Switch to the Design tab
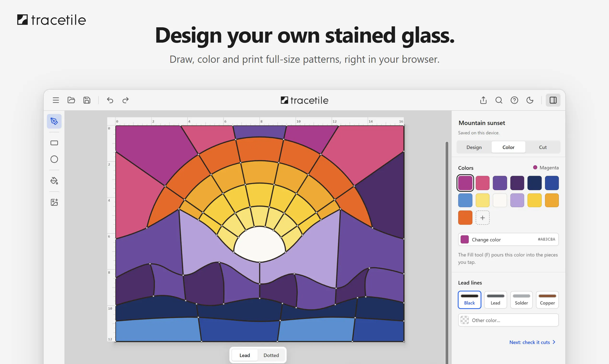 click(474, 147)
